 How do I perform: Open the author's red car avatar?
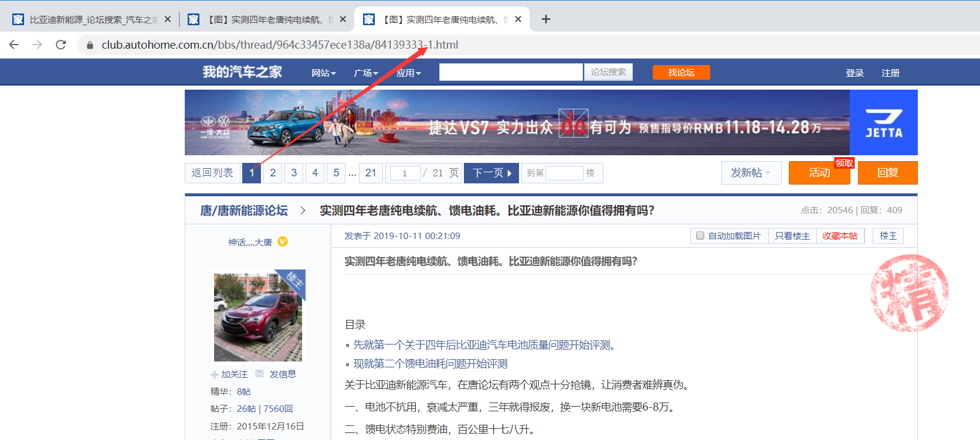[258, 317]
